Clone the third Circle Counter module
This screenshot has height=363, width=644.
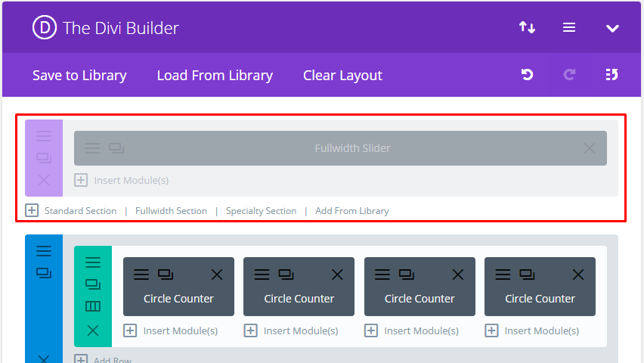tap(407, 275)
